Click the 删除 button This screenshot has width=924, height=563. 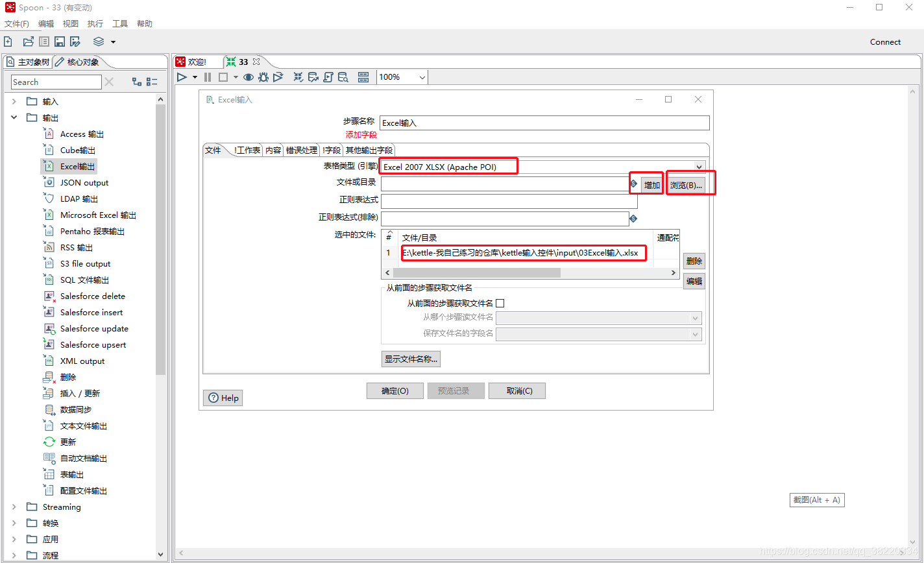694,261
